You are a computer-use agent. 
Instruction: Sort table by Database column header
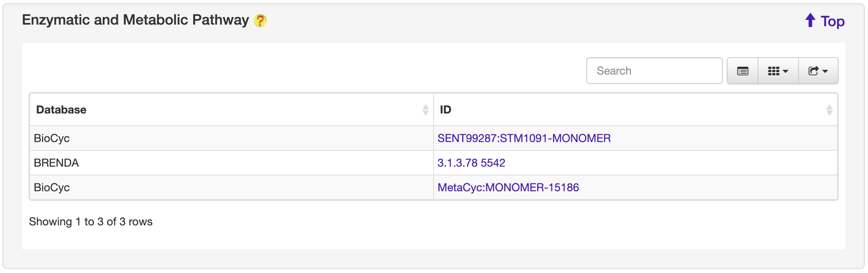(x=61, y=110)
